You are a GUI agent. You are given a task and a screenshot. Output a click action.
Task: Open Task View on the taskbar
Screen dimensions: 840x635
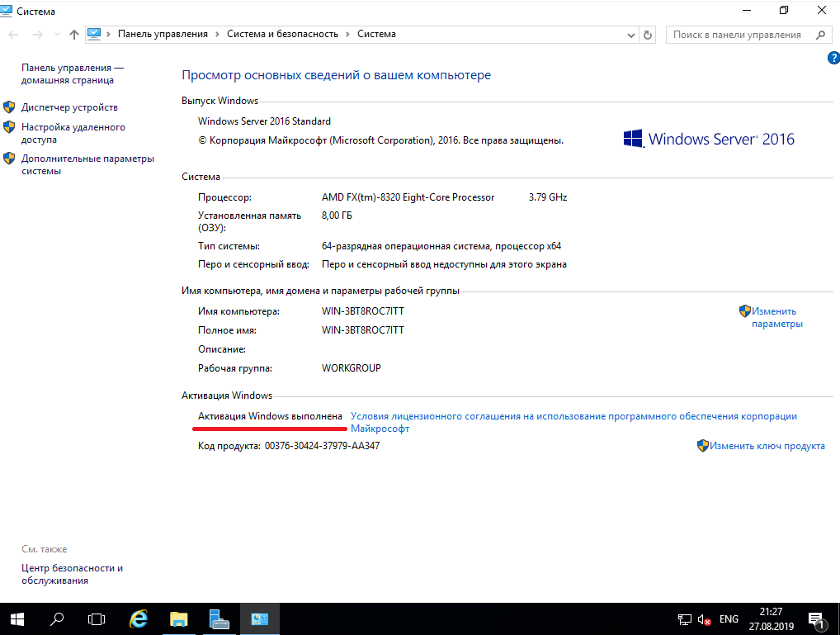click(x=97, y=618)
